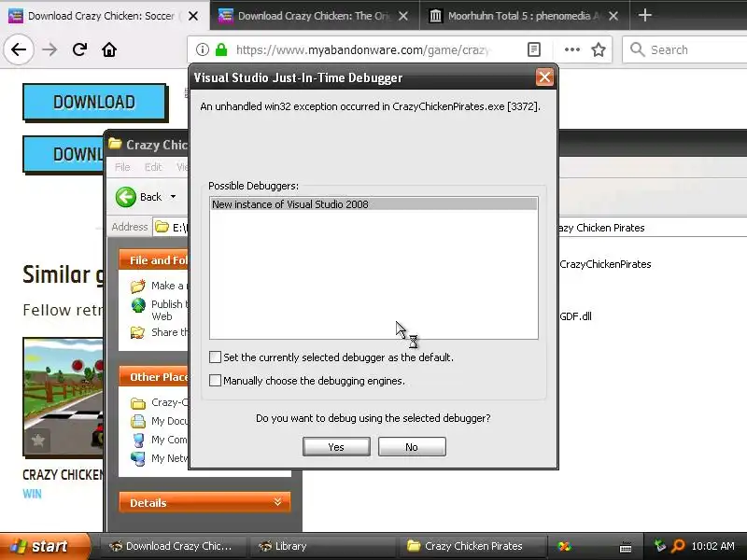Click keyboard icon in taskbar
The height and width of the screenshot is (560, 747).
point(626,547)
